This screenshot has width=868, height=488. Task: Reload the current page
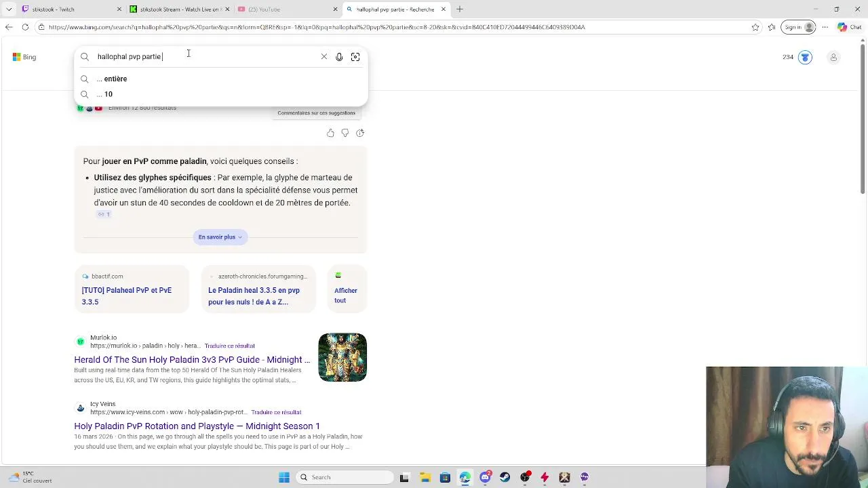coord(25,27)
